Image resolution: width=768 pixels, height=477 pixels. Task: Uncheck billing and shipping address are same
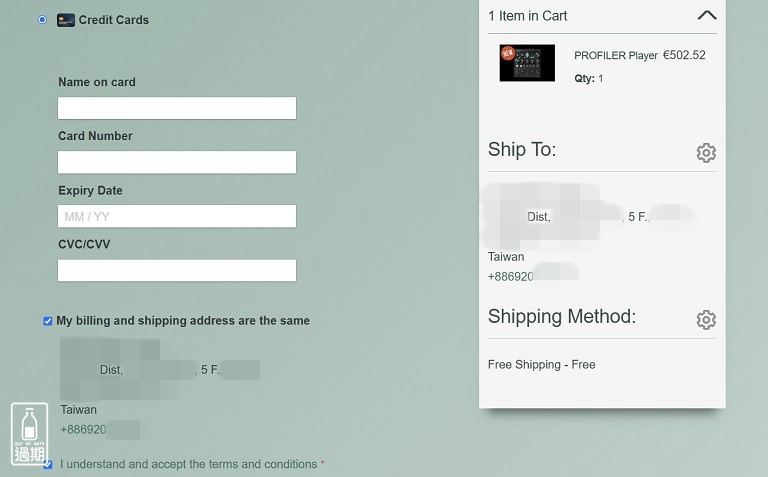48,321
